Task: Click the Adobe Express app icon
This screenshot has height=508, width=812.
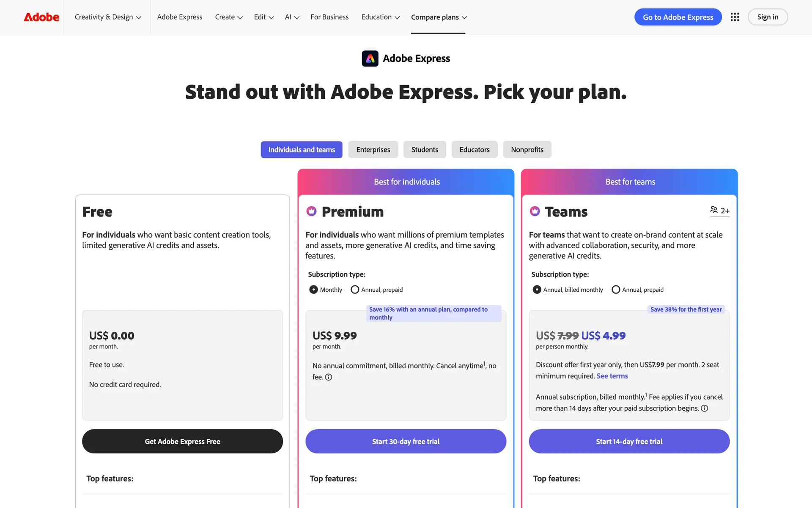Action: click(370, 58)
